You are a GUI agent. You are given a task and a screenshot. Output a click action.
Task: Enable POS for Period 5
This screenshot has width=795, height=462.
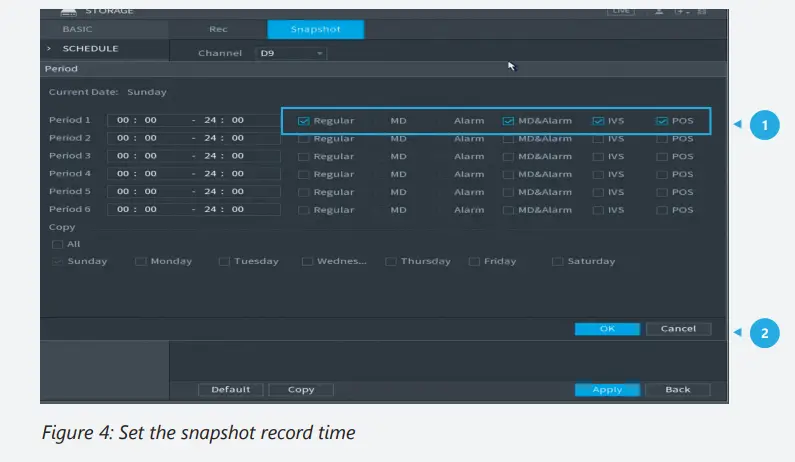tap(662, 192)
